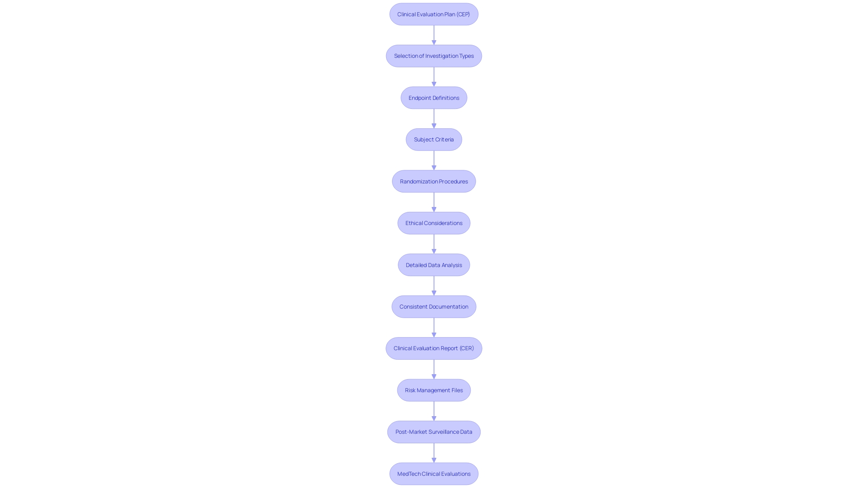Select the Subject Criteria process node

click(434, 139)
